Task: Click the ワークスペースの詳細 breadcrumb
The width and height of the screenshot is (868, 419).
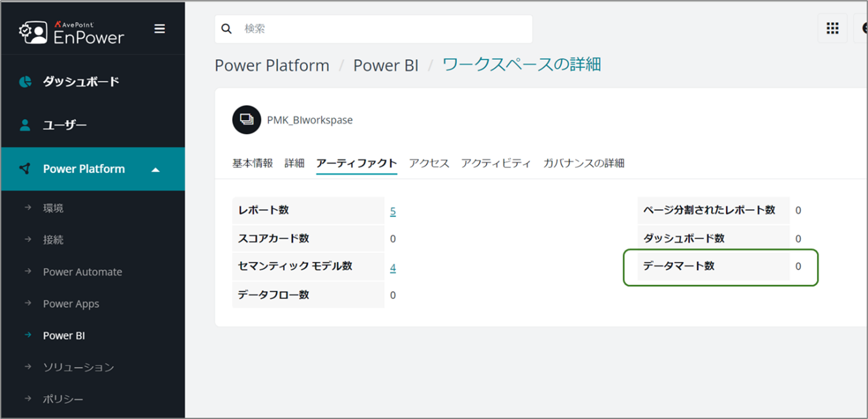Action: pos(522,65)
